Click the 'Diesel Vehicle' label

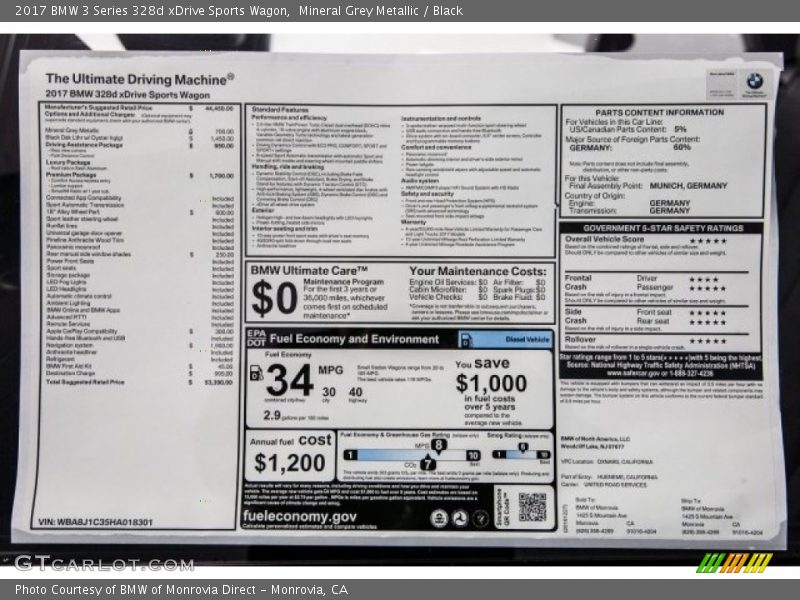click(527, 339)
